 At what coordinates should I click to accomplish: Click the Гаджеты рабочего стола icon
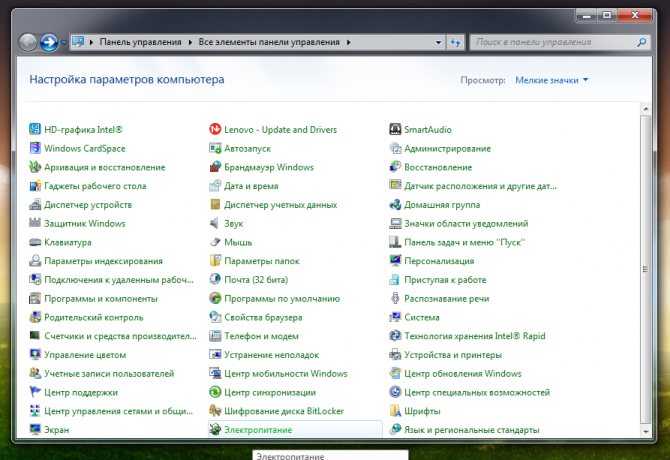point(35,185)
